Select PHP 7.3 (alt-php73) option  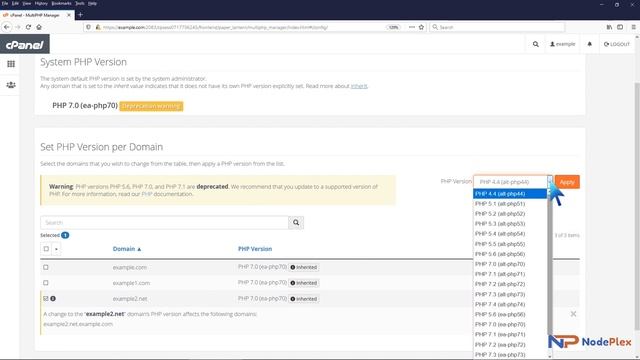(510, 294)
